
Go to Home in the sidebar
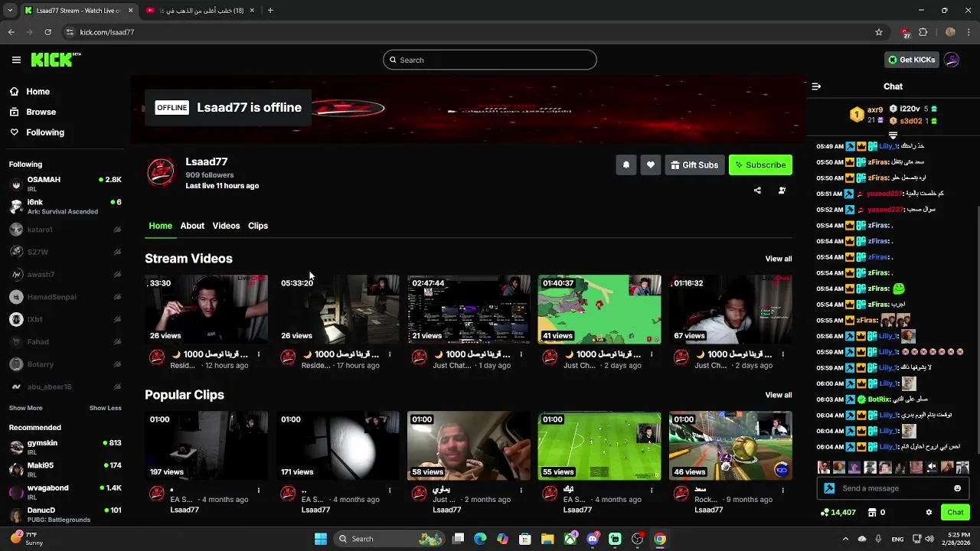pos(38,91)
